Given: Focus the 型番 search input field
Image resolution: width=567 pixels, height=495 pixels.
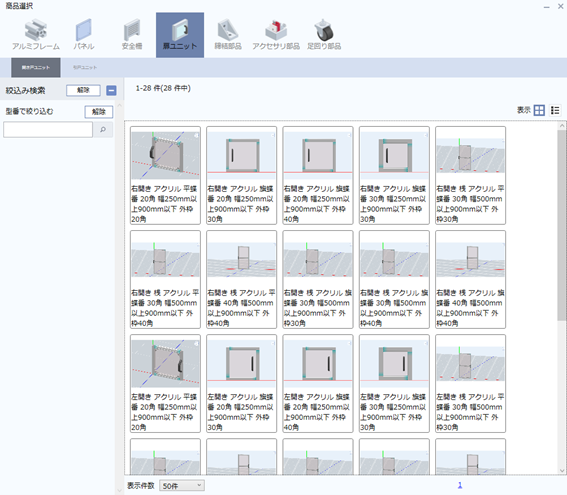Looking at the screenshot, I should [x=48, y=129].
